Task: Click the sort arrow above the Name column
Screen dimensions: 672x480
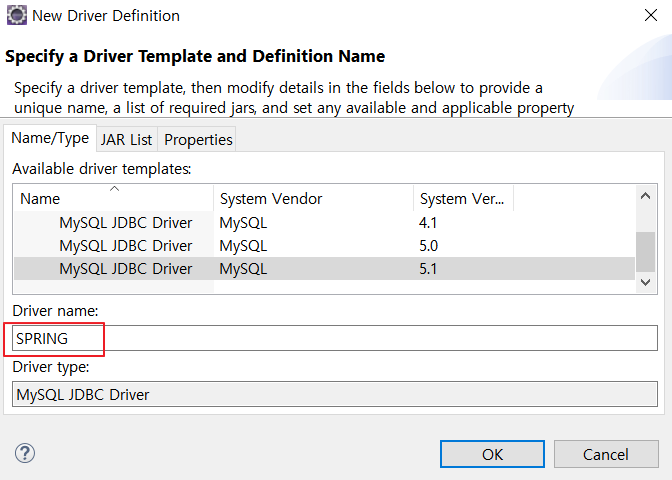Action: (114, 189)
